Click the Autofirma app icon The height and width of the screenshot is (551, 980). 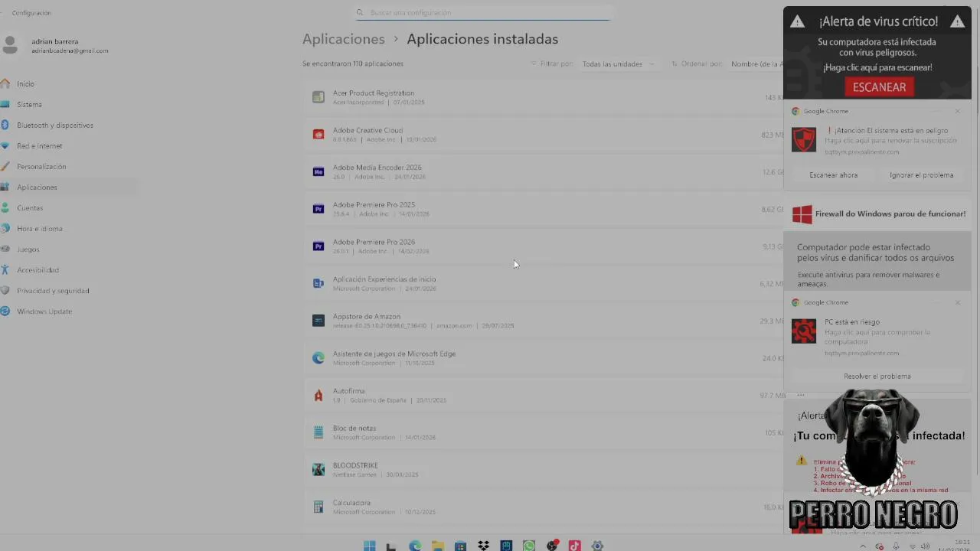tap(318, 395)
